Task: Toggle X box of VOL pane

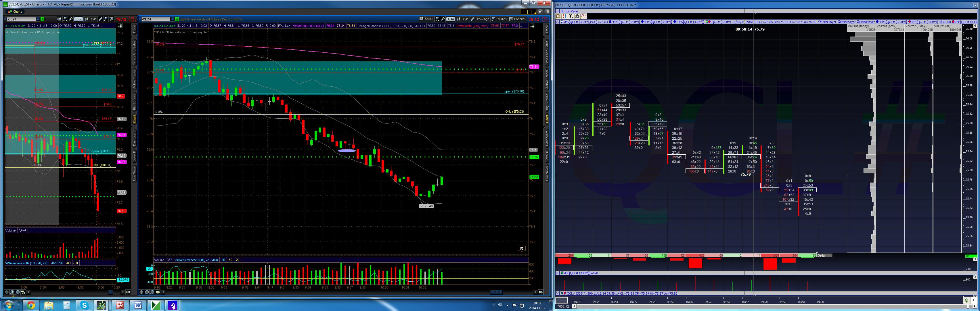Action: (558, 273)
